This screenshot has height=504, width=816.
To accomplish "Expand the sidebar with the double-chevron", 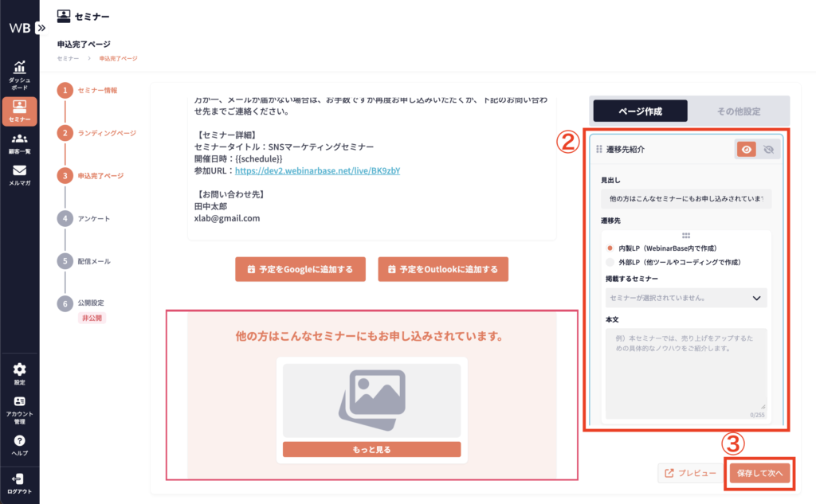I will 41,27.
